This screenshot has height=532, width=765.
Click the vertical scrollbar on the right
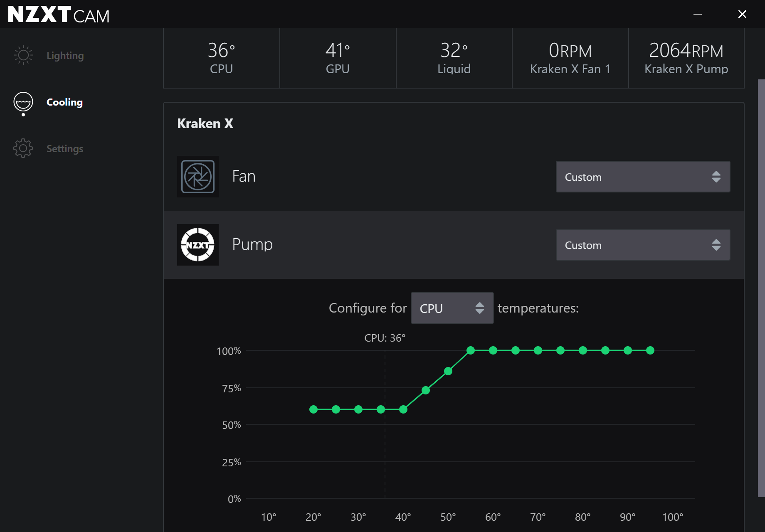(761, 288)
